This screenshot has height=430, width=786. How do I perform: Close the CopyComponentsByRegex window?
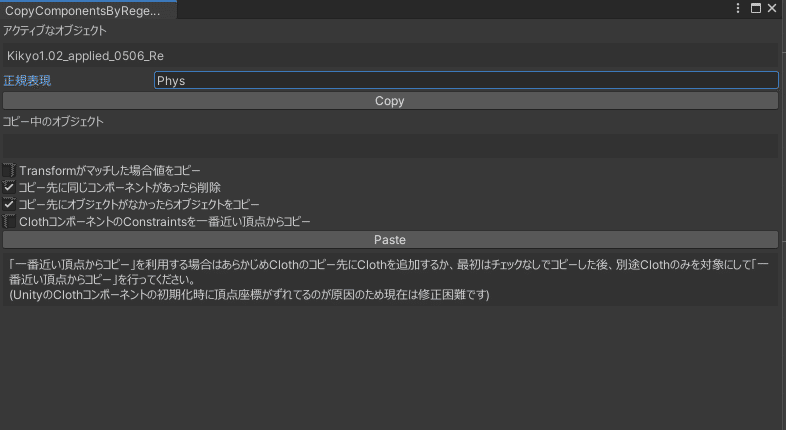point(772,8)
